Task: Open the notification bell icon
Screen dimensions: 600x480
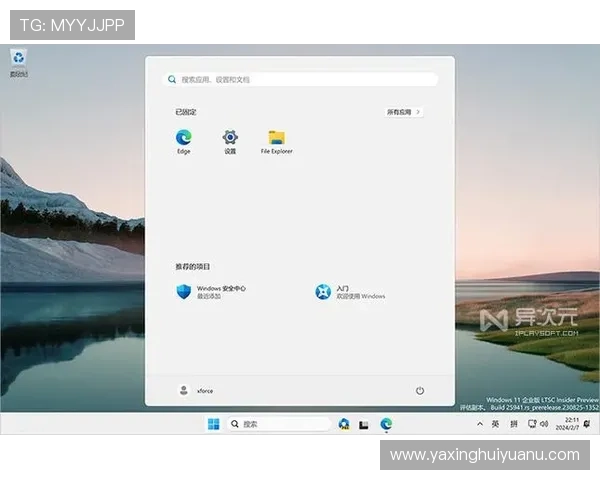Action: [x=587, y=424]
